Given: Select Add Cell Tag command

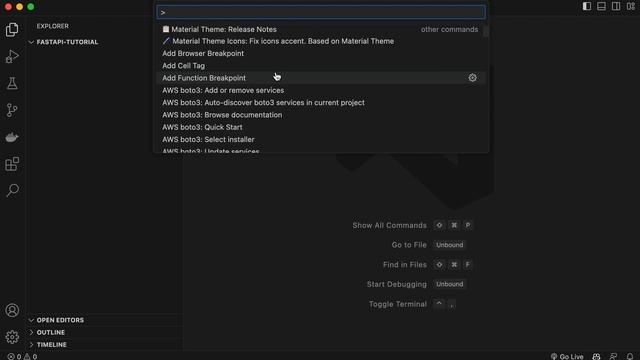Looking at the screenshot, I should (x=321, y=66).
